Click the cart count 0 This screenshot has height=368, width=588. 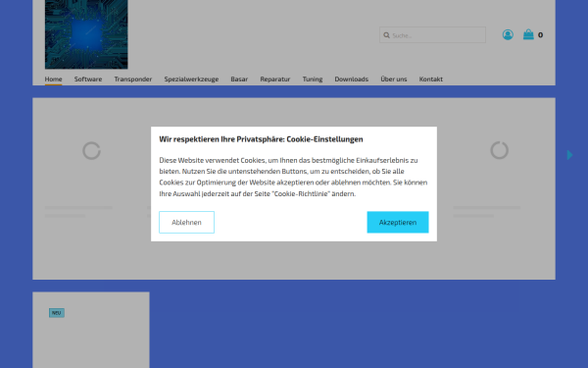coord(540,35)
